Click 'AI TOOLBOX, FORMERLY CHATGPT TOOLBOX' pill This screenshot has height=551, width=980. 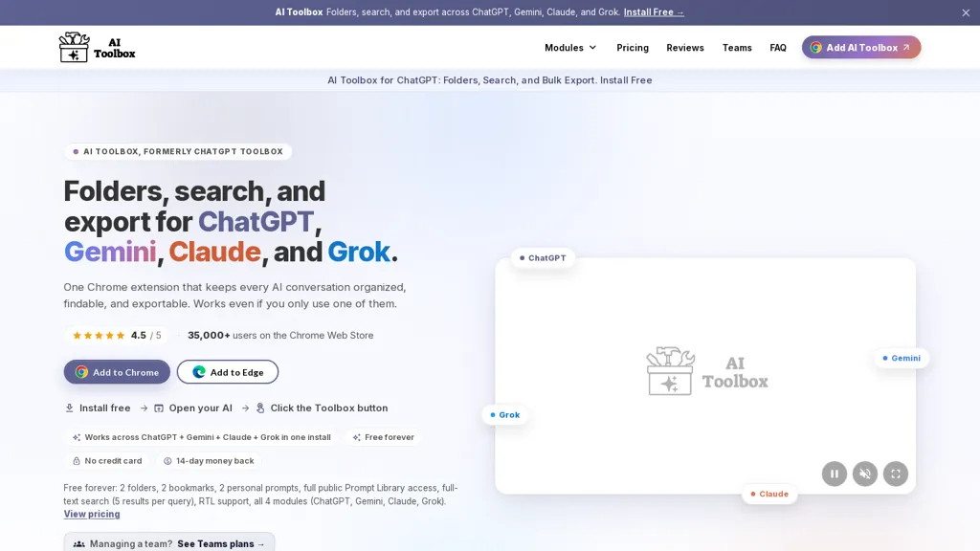pos(178,152)
